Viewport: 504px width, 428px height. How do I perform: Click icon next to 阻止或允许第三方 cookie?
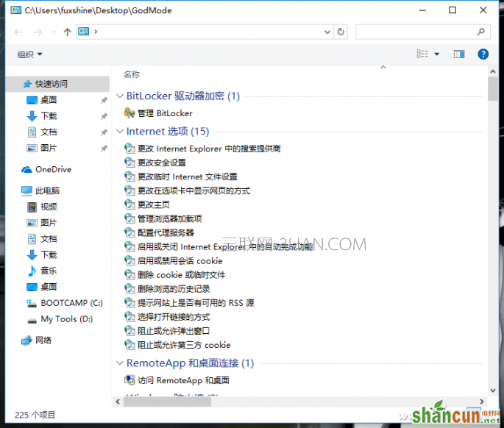point(129,345)
